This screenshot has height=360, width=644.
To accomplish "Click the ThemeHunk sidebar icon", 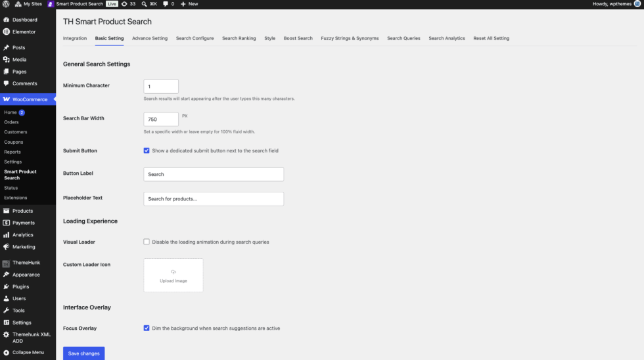I will pos(6,263).
